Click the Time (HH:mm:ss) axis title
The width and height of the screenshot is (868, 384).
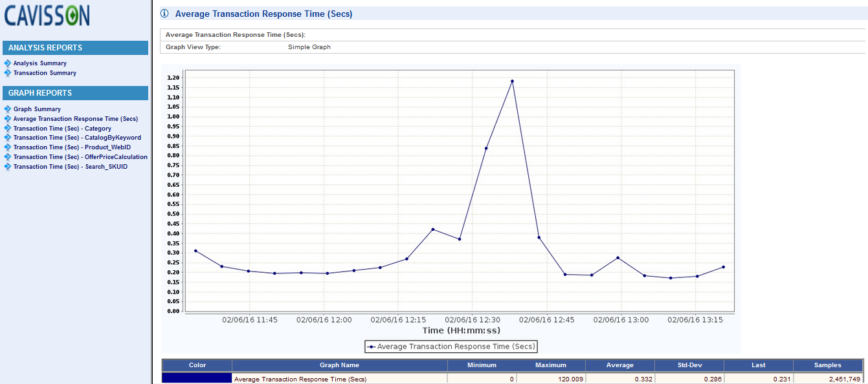[461, 330]
